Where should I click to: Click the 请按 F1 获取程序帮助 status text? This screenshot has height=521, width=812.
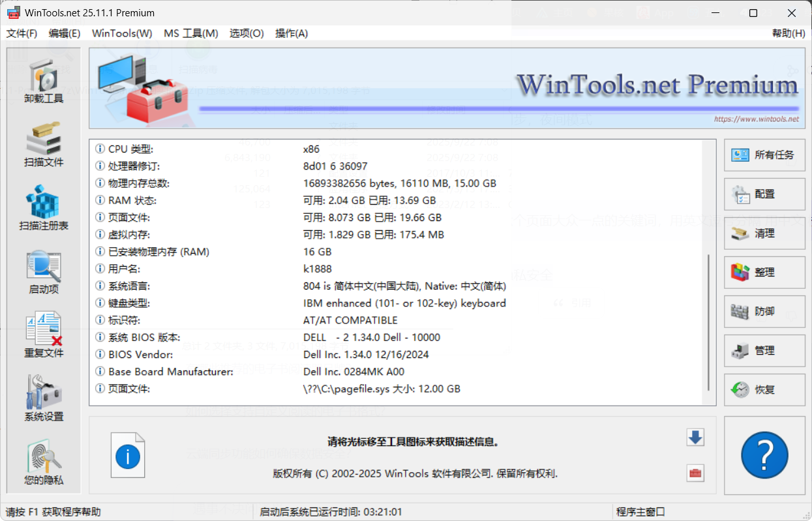53,513
